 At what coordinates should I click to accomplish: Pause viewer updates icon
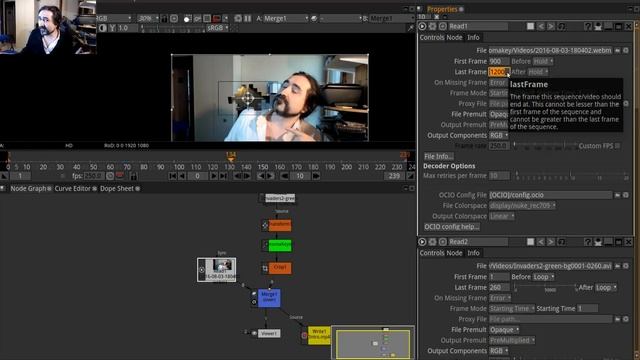coord(248,18)
